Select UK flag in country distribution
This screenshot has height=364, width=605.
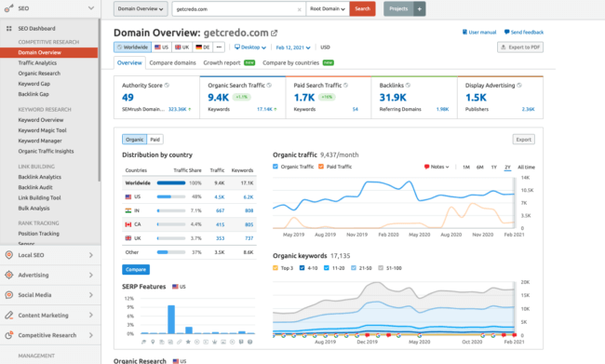128,238
